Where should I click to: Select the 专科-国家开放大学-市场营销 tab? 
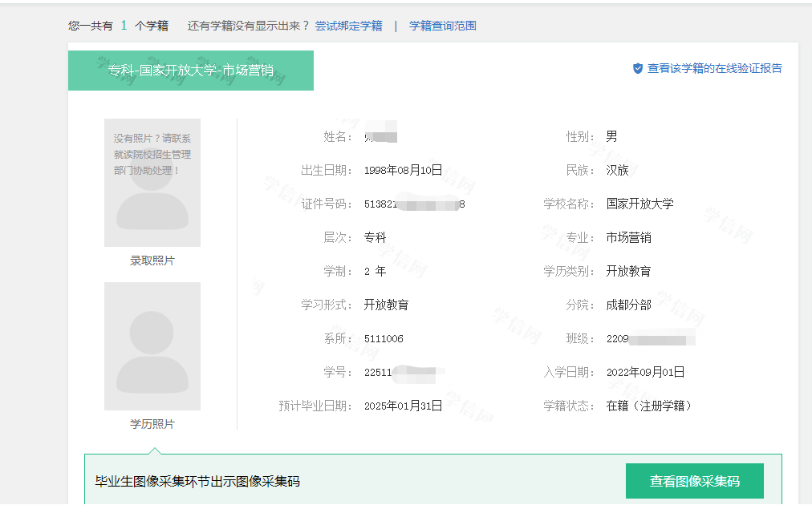190,71
